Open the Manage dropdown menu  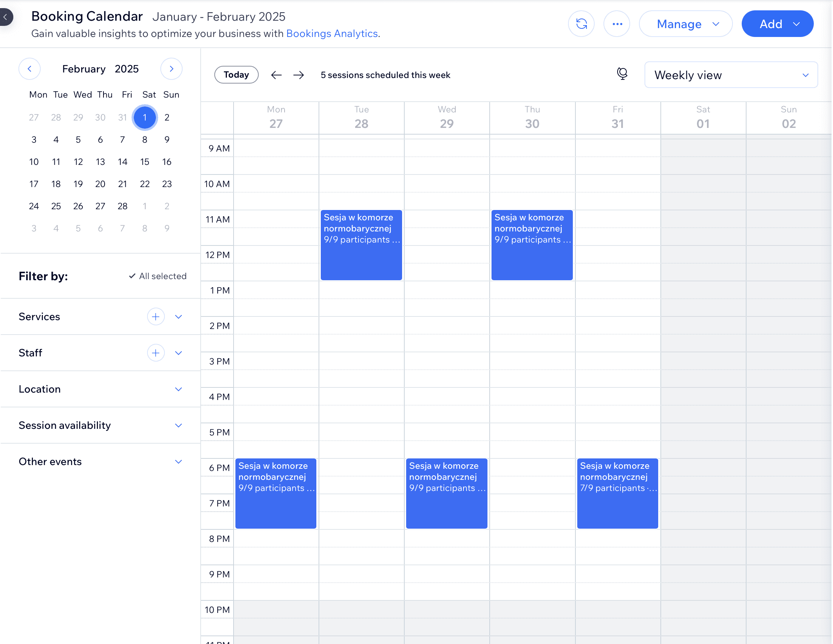coord(686,24)
